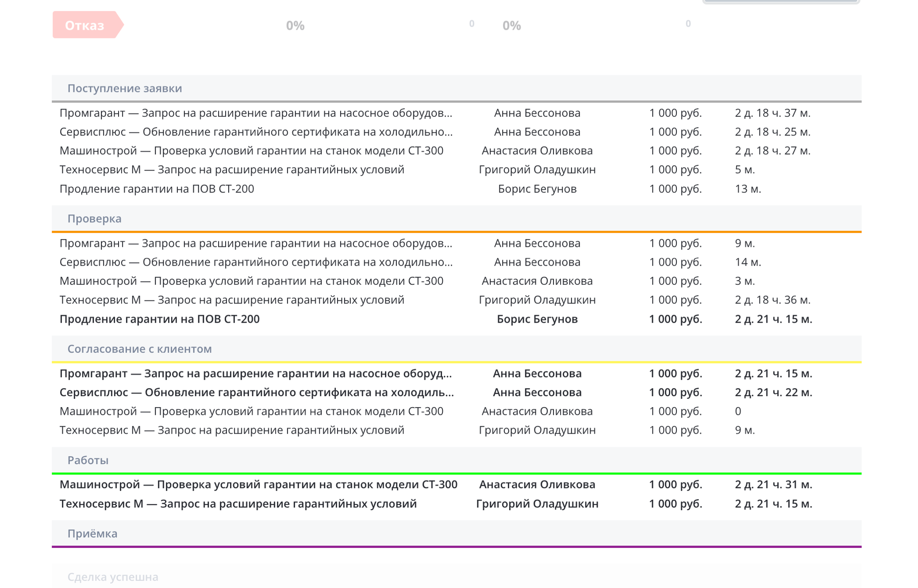The image size is (918, 588).
Task: Open the Сервисплюс deal under Поступление заявки
Action: pos(256,132)
